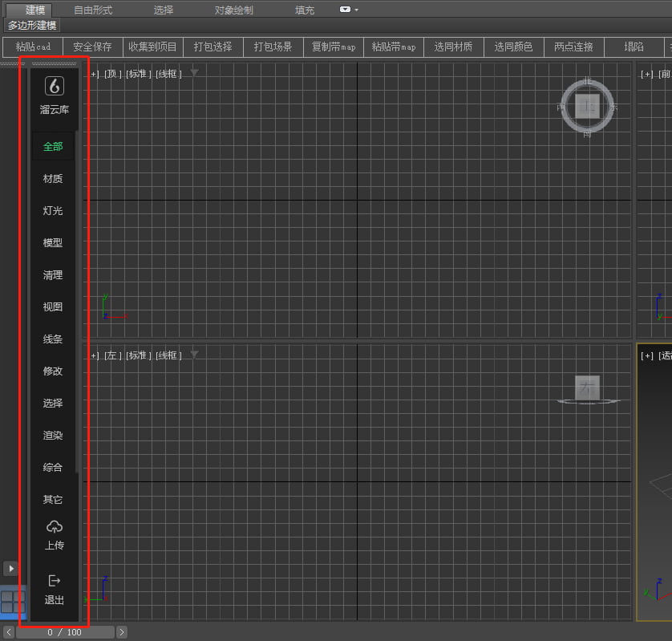The image size is (672, 641).
Task: Click the play arrow button at bottom left
Action: coord(11,569)
